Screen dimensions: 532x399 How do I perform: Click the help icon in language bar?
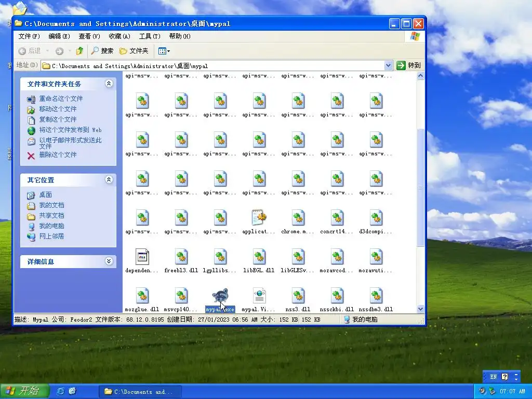point(505,377)
